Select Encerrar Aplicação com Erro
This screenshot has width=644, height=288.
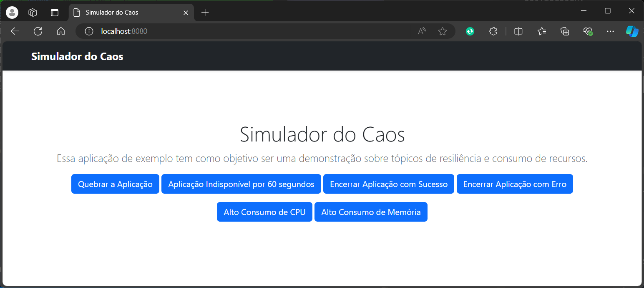point(515,184)
